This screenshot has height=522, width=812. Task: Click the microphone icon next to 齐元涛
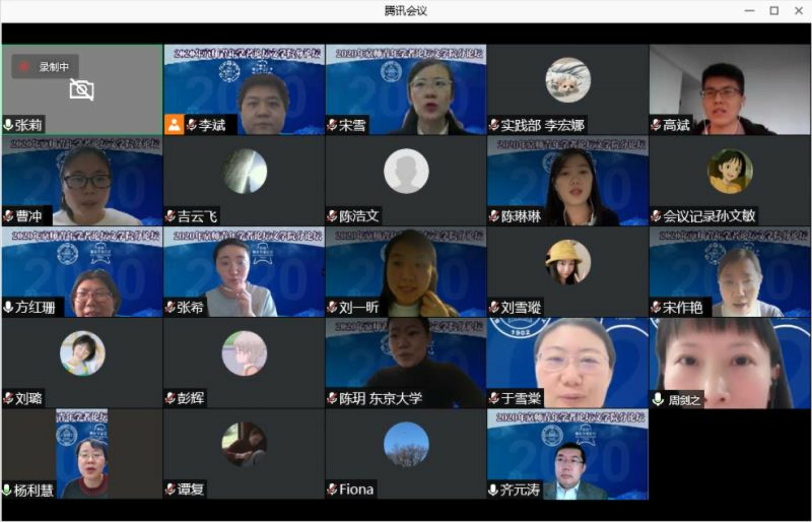(493, 490)
